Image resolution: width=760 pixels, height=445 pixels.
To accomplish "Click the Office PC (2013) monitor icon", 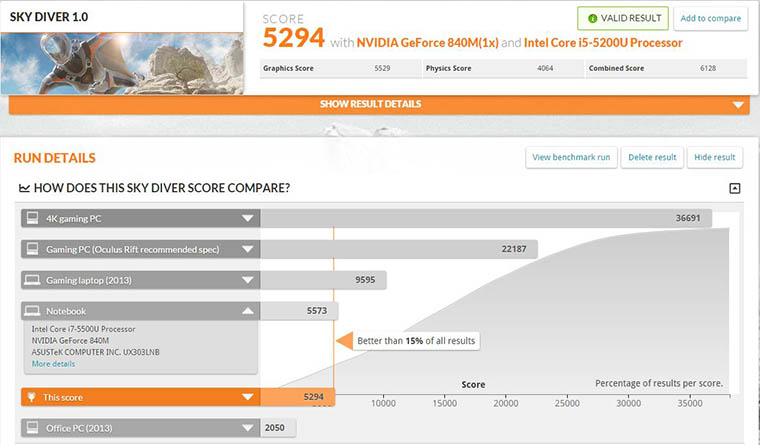I will (32, 428).
